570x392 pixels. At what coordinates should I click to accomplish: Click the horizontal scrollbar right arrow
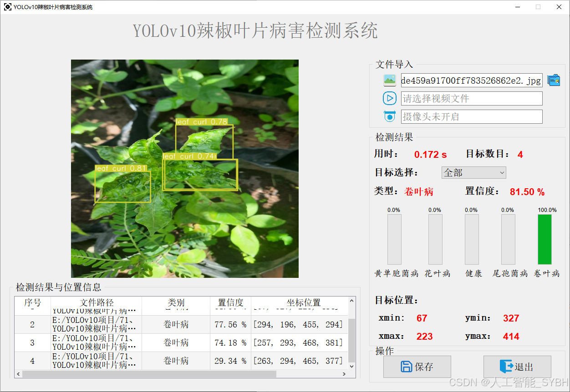pos(344,374)
